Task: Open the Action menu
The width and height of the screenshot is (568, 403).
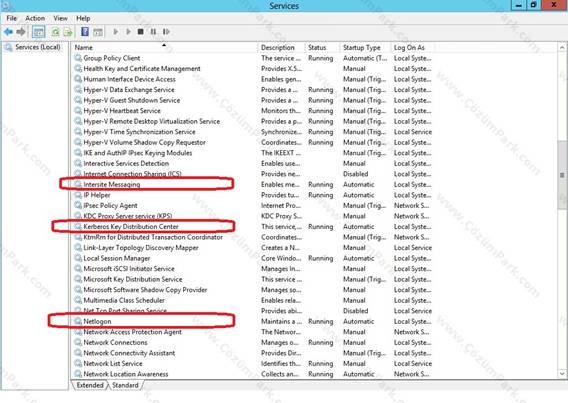Action: click(x=35, y=18)
